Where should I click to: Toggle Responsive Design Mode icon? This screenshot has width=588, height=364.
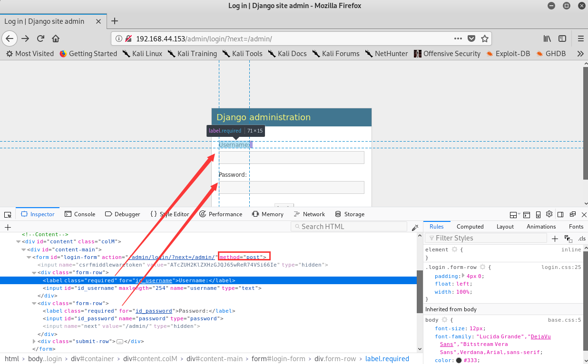538,214
